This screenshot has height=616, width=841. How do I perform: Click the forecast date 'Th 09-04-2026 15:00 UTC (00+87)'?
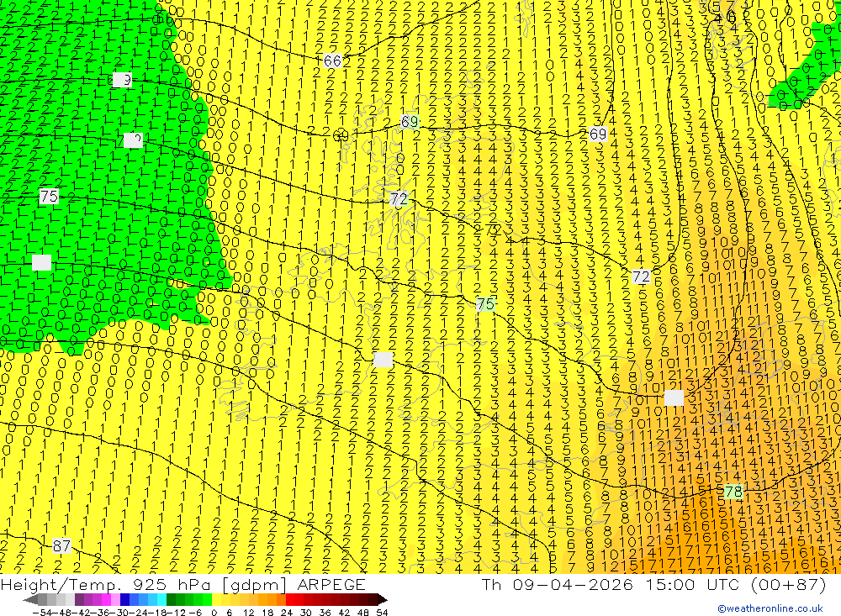[653, 584]
